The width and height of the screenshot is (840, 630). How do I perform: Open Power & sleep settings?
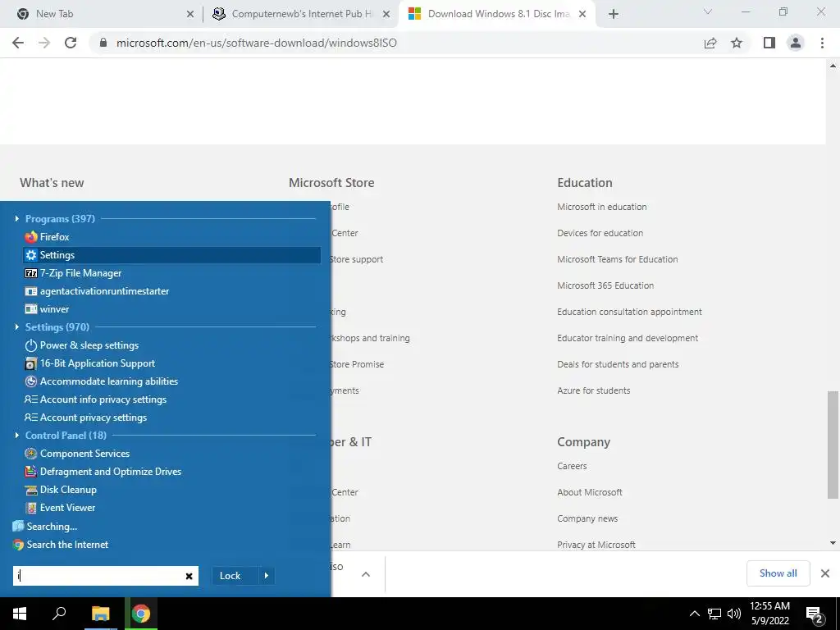tap(82, 345)
